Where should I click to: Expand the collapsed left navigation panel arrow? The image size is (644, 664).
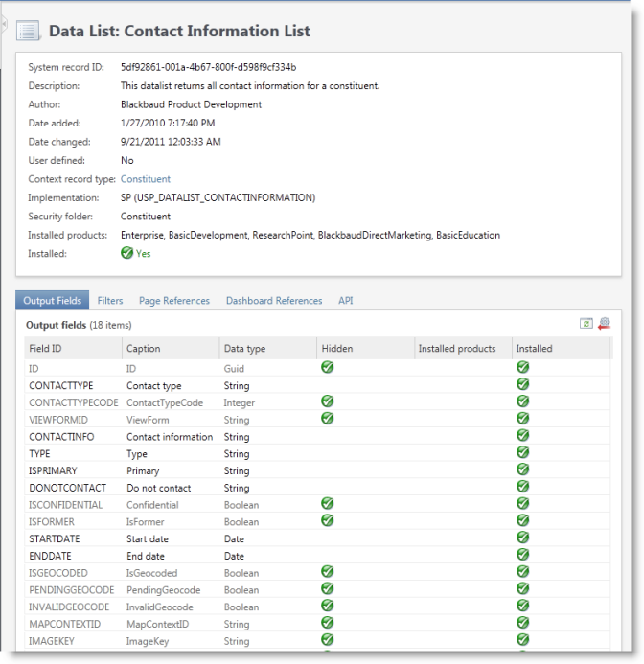pos(3,26)
